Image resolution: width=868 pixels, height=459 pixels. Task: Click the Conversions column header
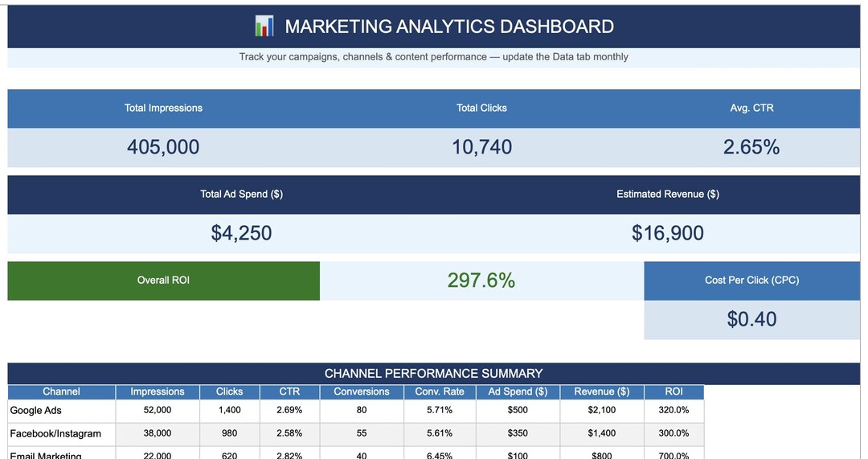(x=362, y=392)
